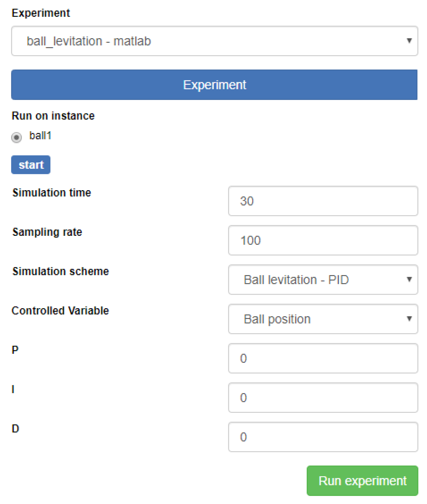Select the ball1 instance radio button
The width and height of the screenshot is (427, 504).
pos(16,137)
